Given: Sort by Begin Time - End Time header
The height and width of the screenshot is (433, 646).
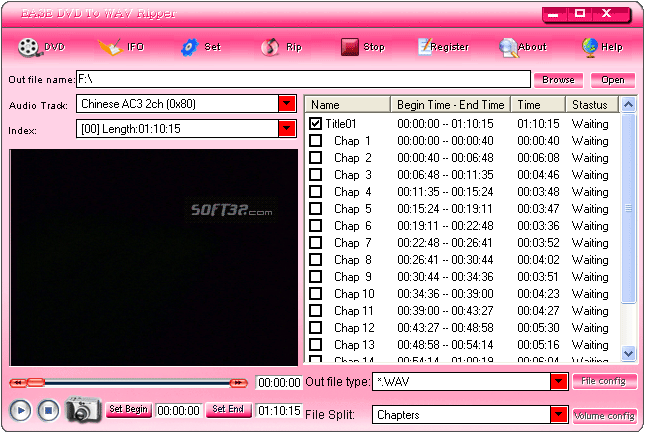Looking at the screenshot, I should [451, 105].
